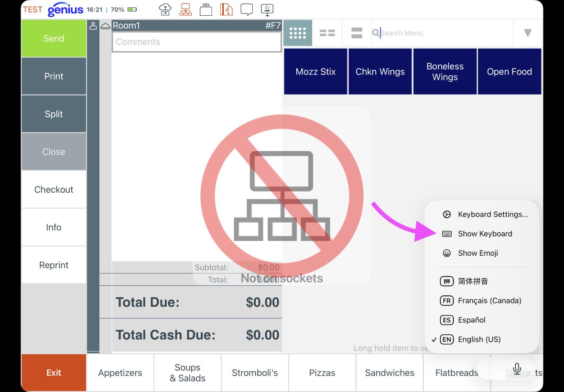The height and width of the screenshot is (392, 564).
Task: Tap the Chinese pinyin keyboard badge
Action: 447,281
